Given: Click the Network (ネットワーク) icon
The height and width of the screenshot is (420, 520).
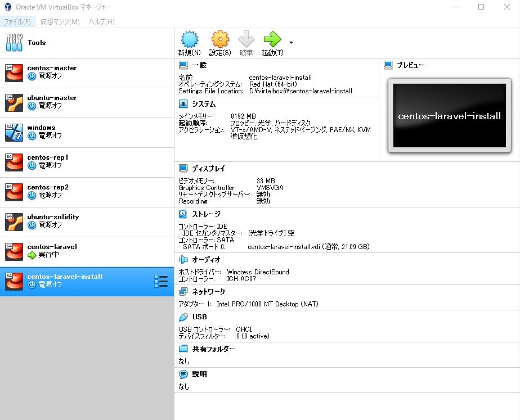Looking at the screenshot, I should 183,291.
